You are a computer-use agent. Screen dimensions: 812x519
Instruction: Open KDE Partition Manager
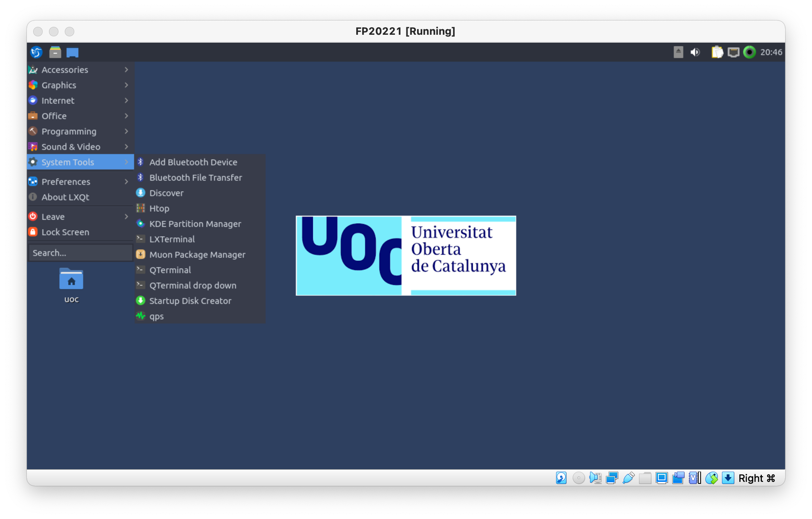coord(195,224)
